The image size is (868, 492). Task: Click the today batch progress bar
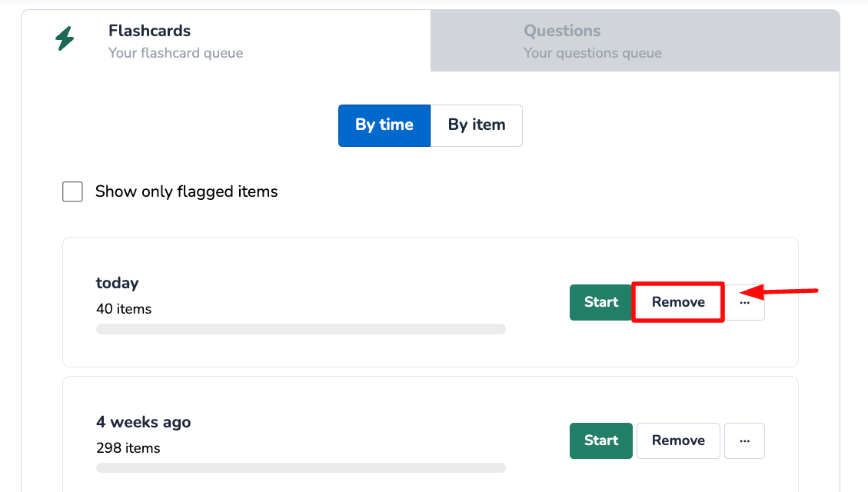click(301, 329)
